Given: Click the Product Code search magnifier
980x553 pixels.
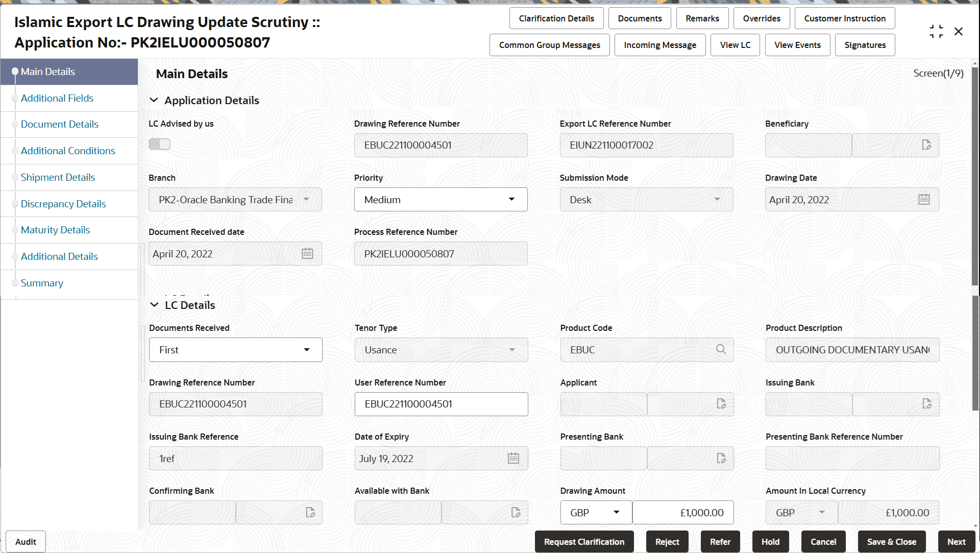Looking at the screenshot, I should pos(721,350).
